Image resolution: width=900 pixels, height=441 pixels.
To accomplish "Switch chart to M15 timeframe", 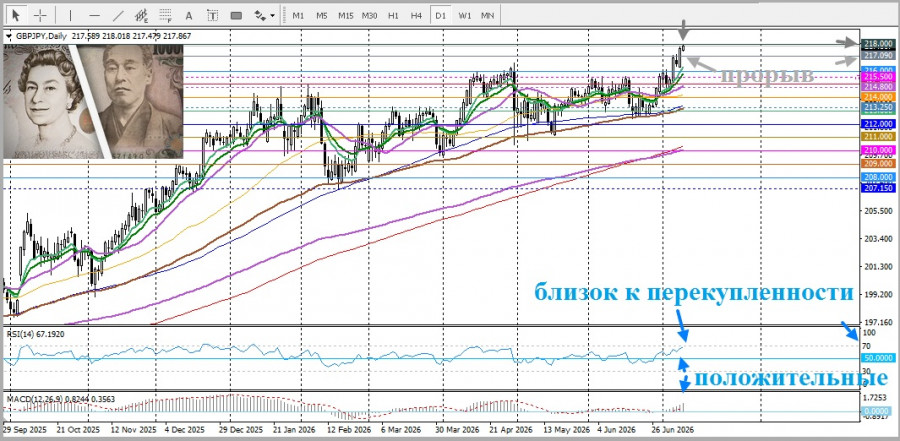I will pos(346,16).
